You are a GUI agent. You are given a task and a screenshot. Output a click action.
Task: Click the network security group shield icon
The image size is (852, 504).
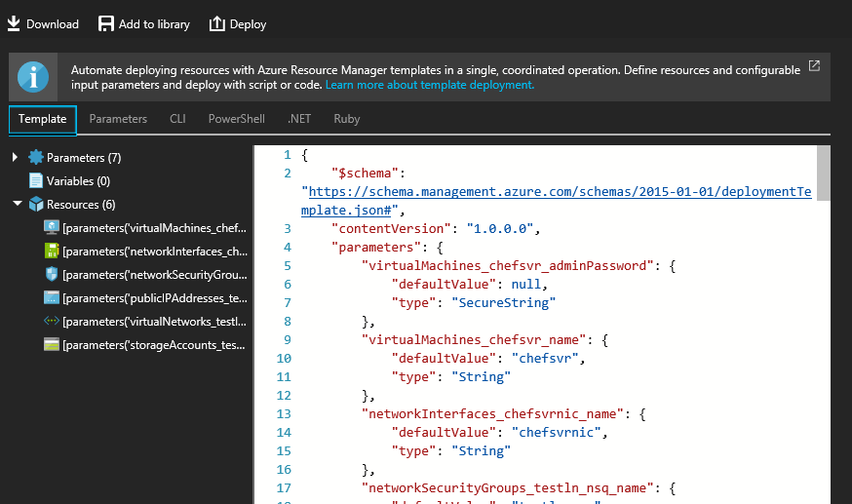[51, 274]
